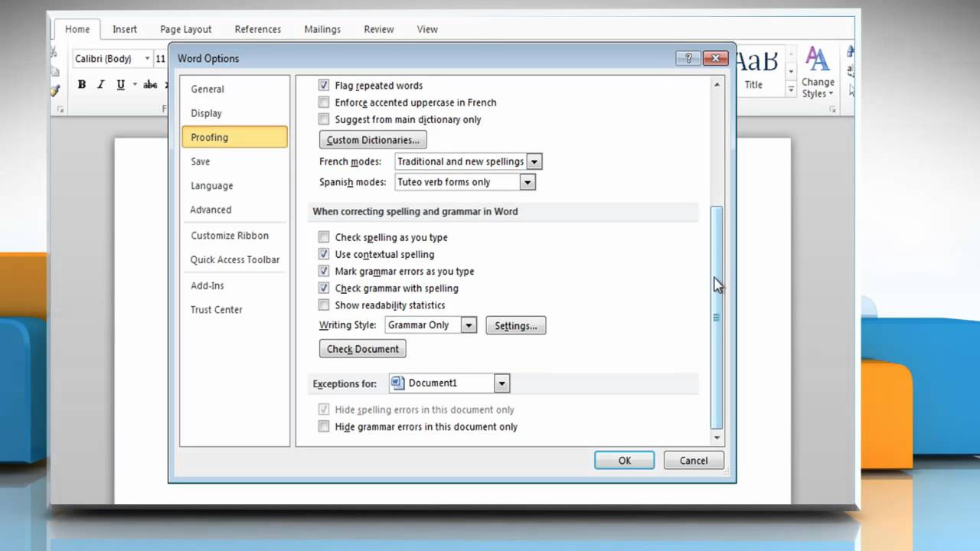Select Display in Word Options sidebar

[x=234, y=113]
